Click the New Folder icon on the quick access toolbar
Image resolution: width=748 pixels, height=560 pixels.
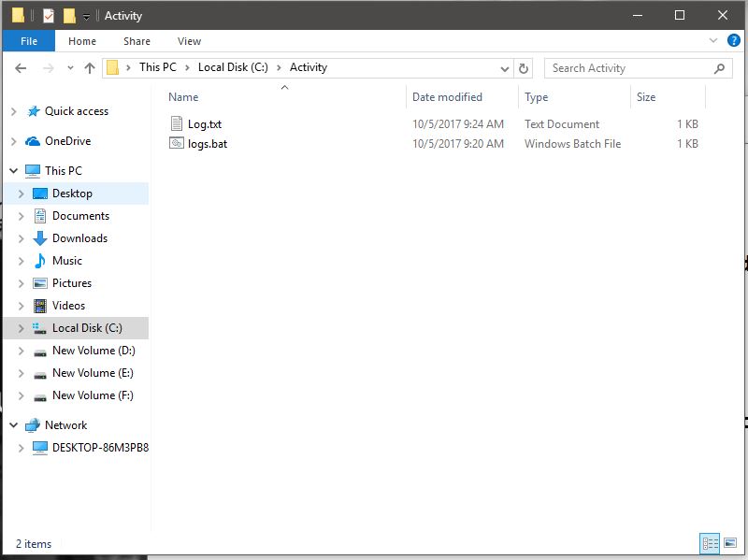coord(68,15)
